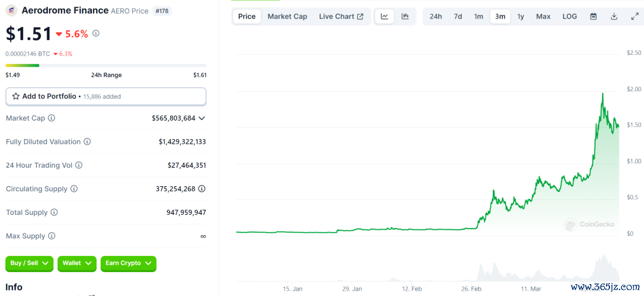Open the Earn Crypto dropdown
This screenshot has height=296, width=644.
pos(128,263)
